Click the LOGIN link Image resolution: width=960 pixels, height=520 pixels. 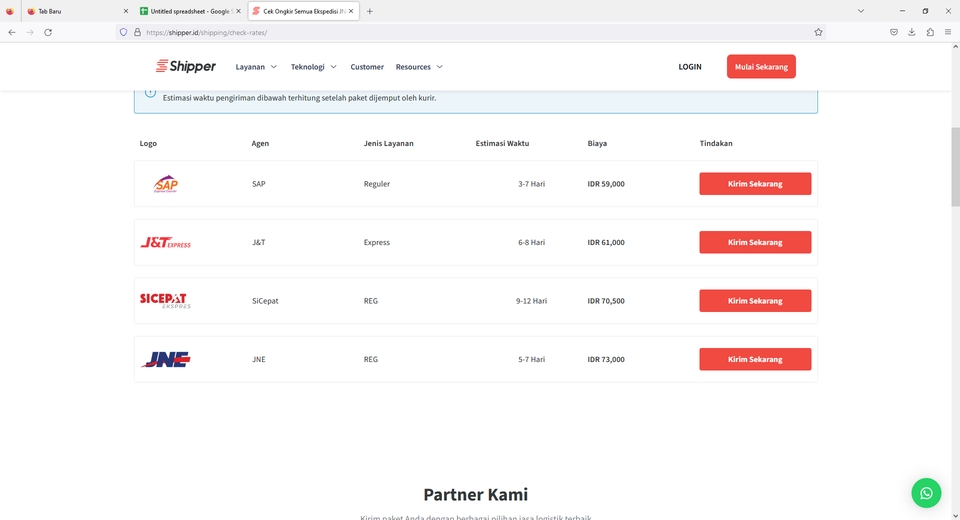pos(689,67)
